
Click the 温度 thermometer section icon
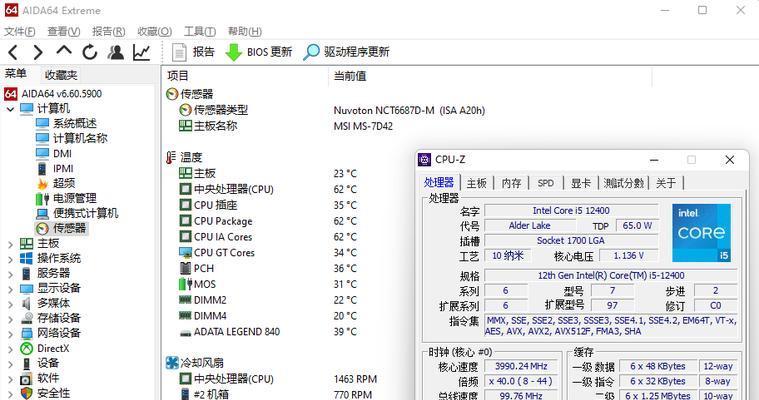[171, 157]
